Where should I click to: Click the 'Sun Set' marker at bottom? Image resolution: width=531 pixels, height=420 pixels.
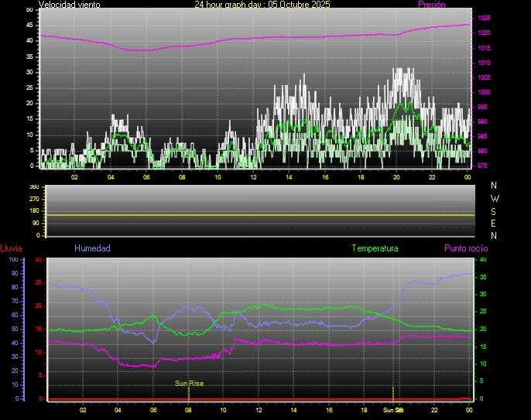393,410
